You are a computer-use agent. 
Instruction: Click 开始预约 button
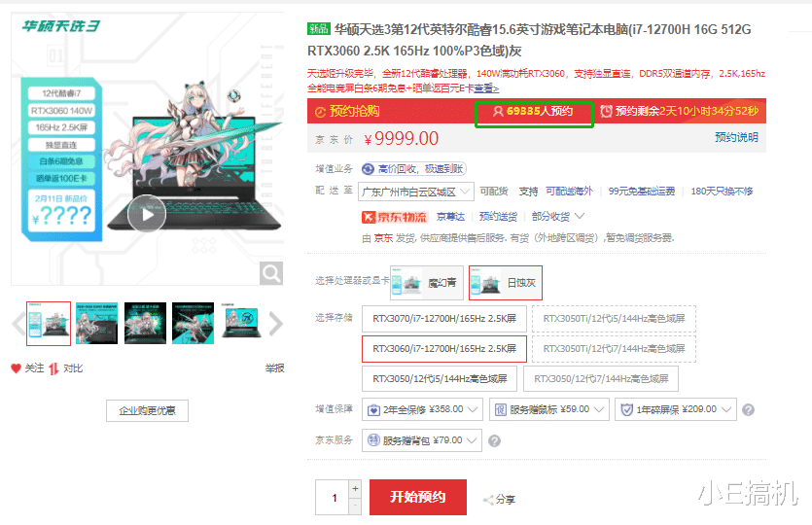tap(418, 497)
